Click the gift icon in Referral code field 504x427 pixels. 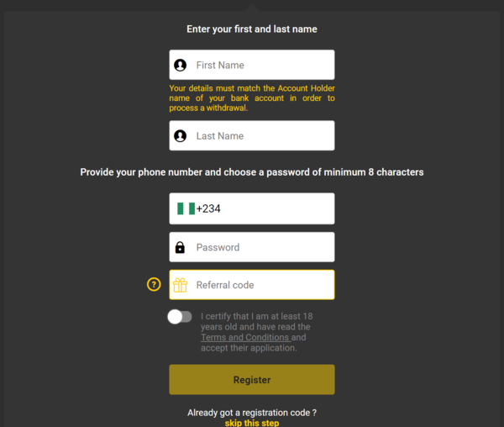click(180, 285)
